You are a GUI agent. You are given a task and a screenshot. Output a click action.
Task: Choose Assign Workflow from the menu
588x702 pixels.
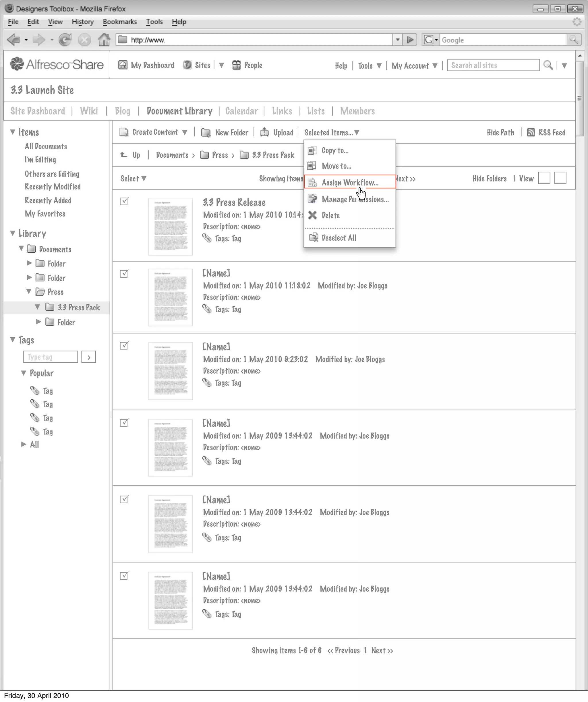(350, 183)
